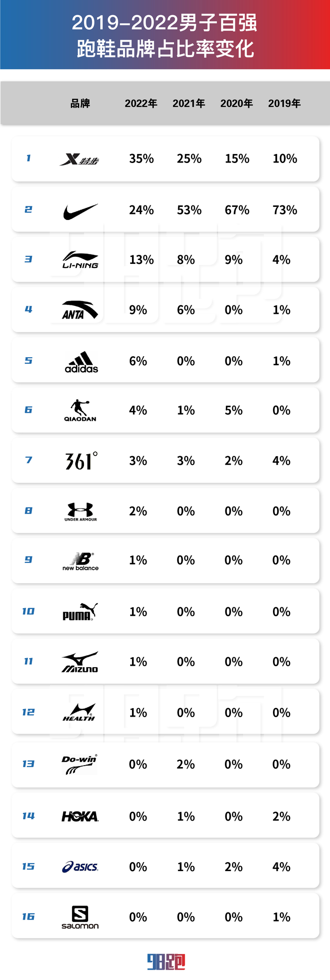The image size is (330, 980).
Task: Click the Nike swoosh logo
Action: [80, 212]
